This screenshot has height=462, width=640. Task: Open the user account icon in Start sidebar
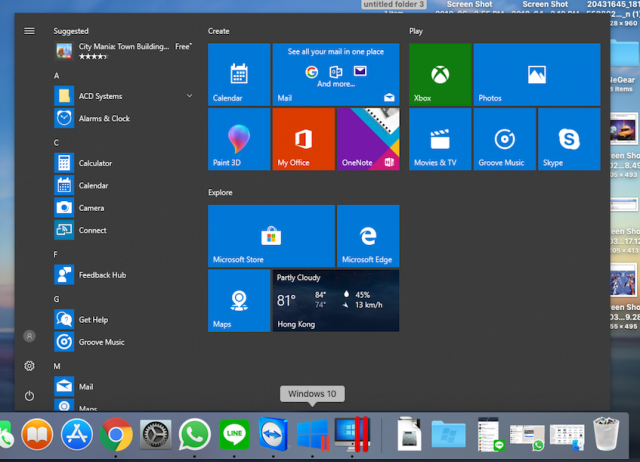(x=29, y=336)
